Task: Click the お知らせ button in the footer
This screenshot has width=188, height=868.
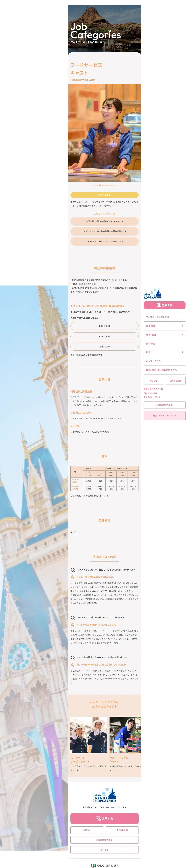Action: point(87,830)
